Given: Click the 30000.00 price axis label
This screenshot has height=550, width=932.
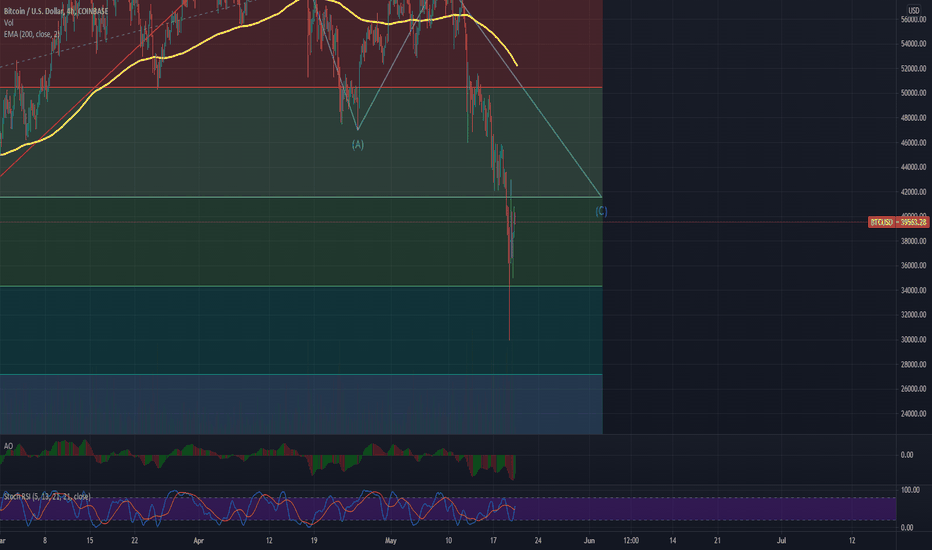Looking at the screenshot, I should coord(913,340).
